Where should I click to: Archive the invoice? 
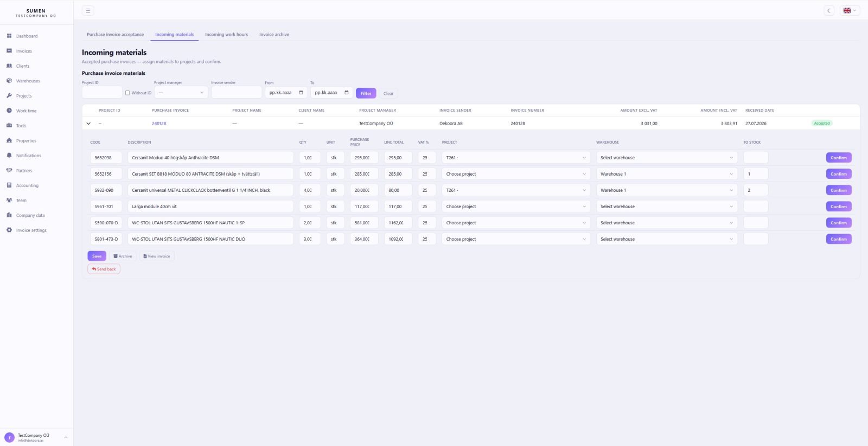123,256
